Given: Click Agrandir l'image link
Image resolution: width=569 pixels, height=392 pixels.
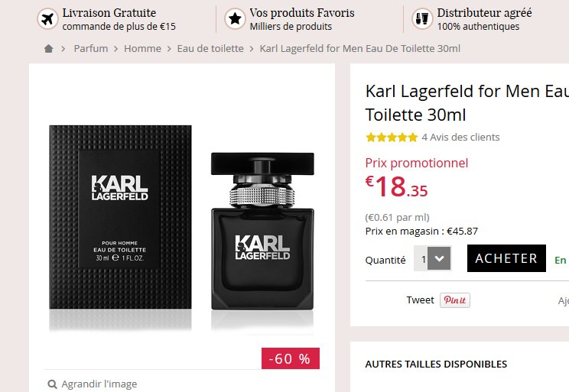Looking at the screenshot, I should (x=99, y=384).
